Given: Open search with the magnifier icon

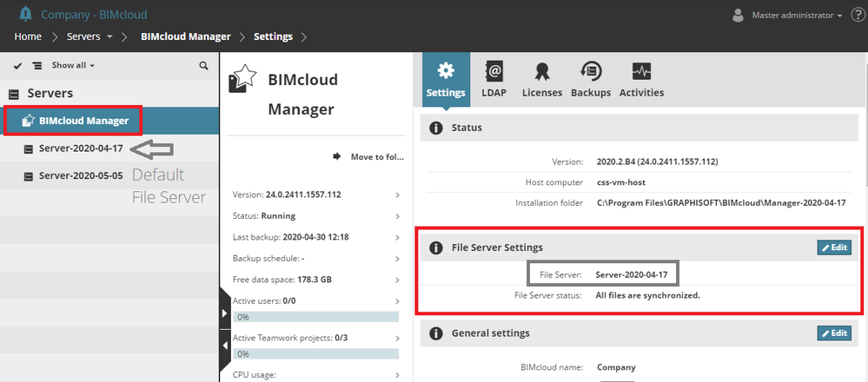Looking at the screenshot, I should coord(203,65).
